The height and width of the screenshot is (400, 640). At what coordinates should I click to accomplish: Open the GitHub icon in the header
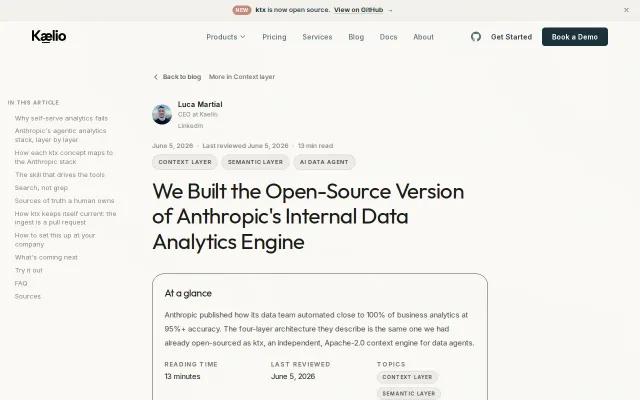tap(476, 37)
